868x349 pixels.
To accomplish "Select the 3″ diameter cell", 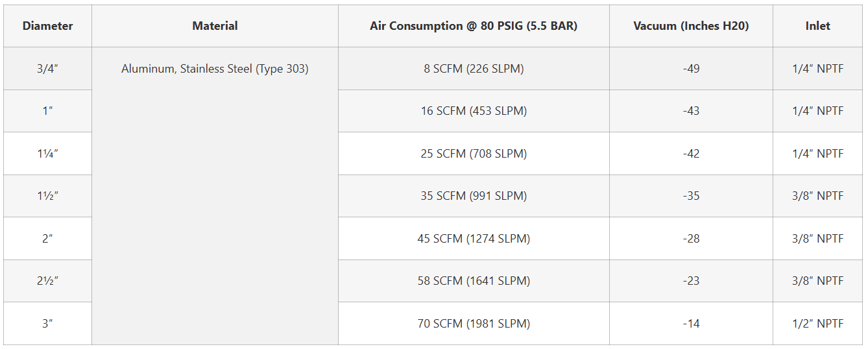I will pyautogui.click(x=47, y=324).
